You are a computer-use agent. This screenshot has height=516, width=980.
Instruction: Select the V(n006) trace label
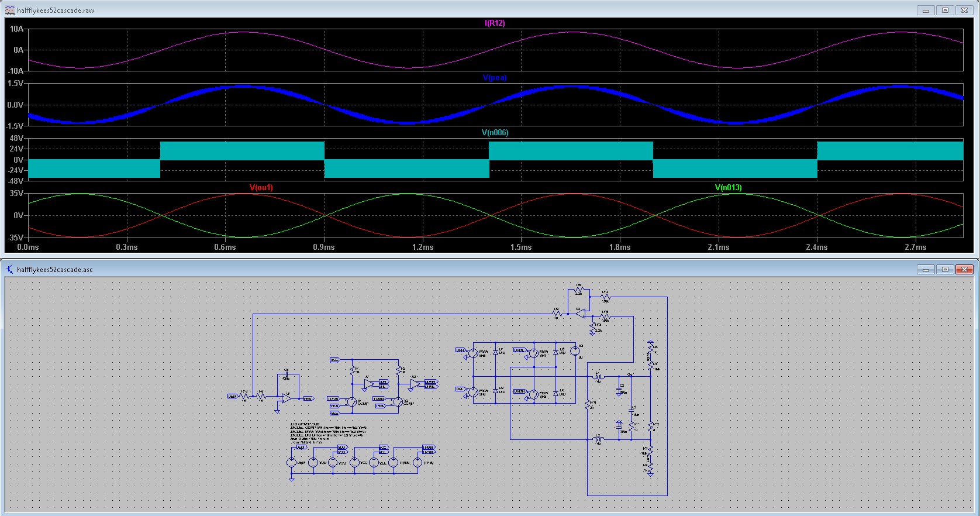[495, 132]
